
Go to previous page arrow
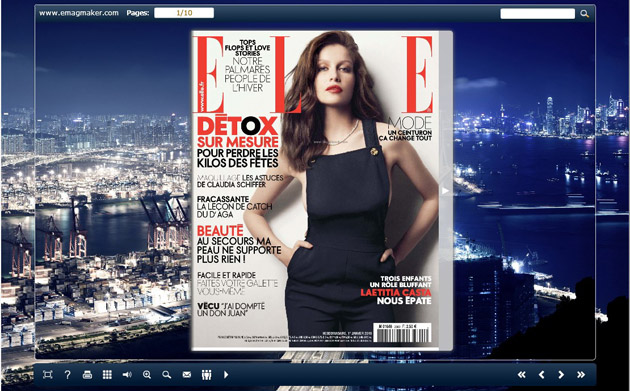click(x=541, y=375)
